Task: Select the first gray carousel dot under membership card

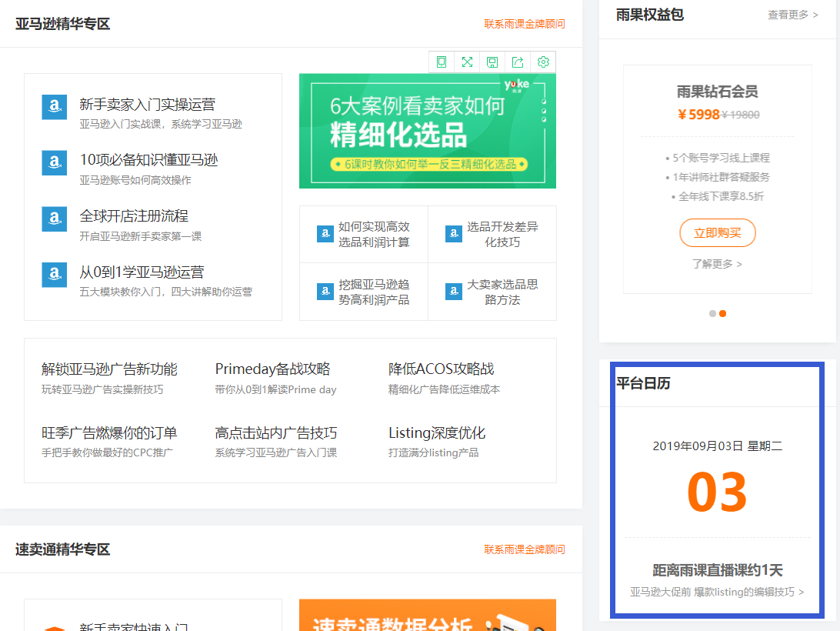Action: 712,314
